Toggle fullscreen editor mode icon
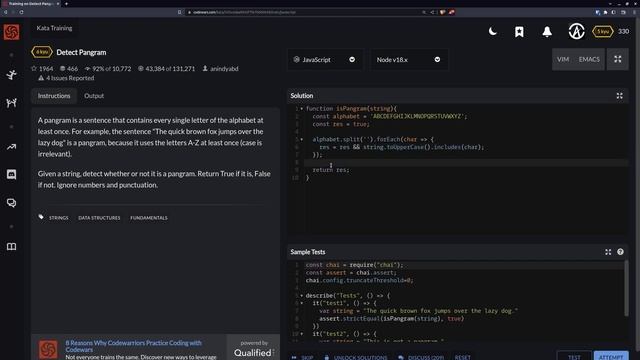The width and height of the screenshot is (640, 360). [x=618, y=59]
